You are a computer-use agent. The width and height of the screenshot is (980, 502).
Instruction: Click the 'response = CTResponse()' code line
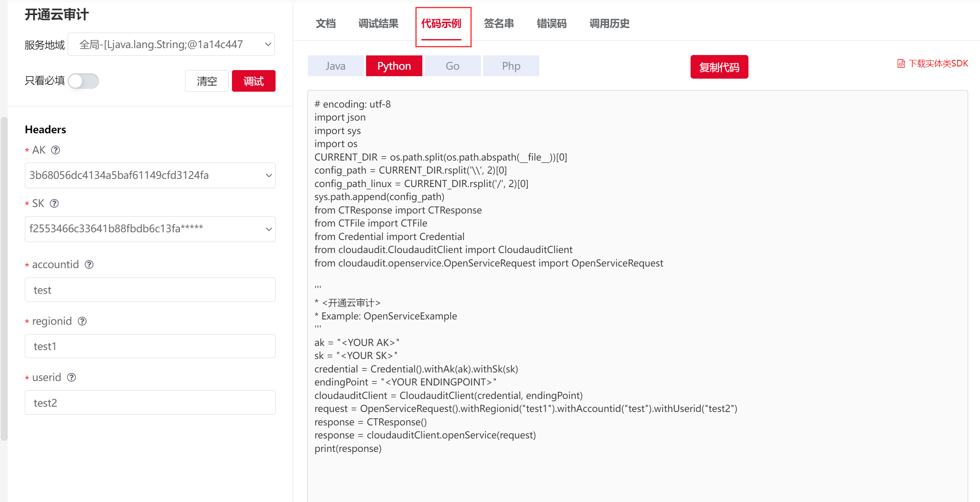[371, 422]
